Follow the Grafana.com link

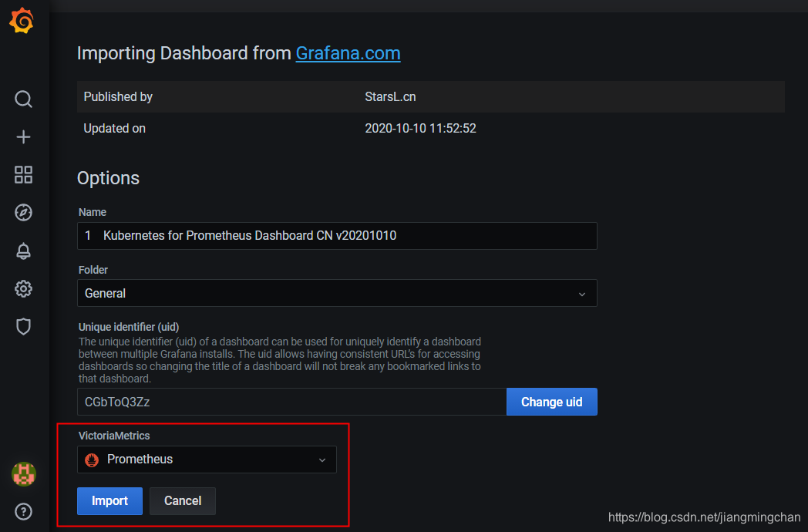click(348, 53)
